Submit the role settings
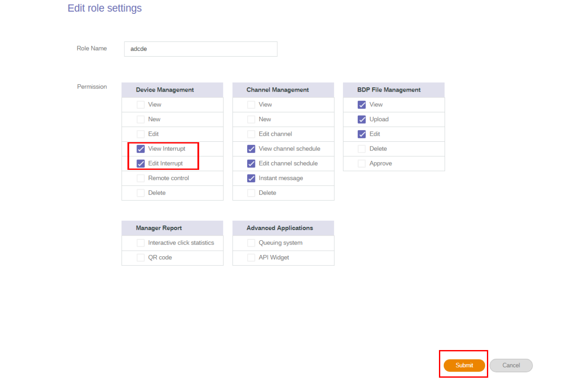Screen dimensions: 588x379 click(x=464, y=365)
